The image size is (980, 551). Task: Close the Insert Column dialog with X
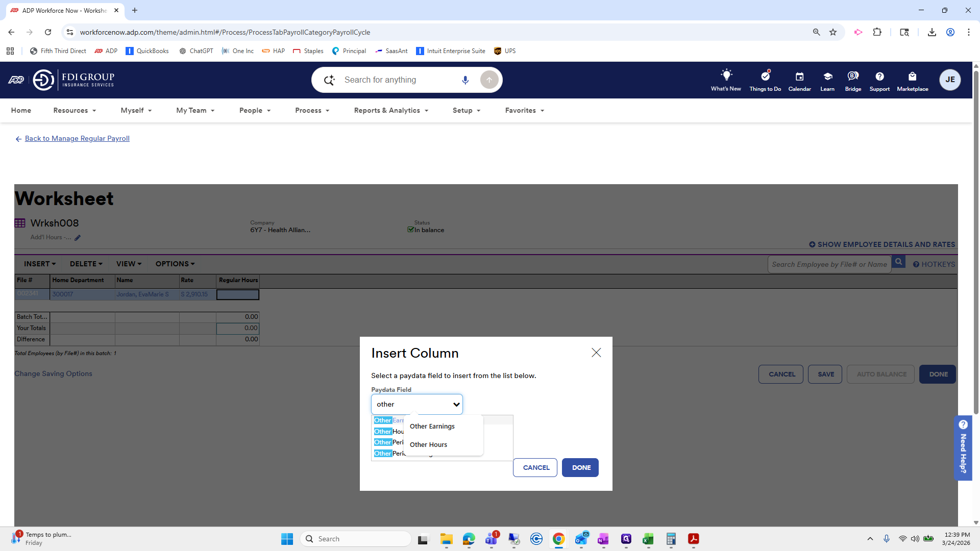pyautogui.click(x=596, y=353)
